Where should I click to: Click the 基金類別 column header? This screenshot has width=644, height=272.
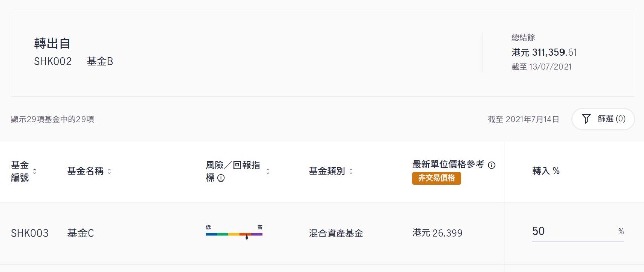click(x=327, y=171)
